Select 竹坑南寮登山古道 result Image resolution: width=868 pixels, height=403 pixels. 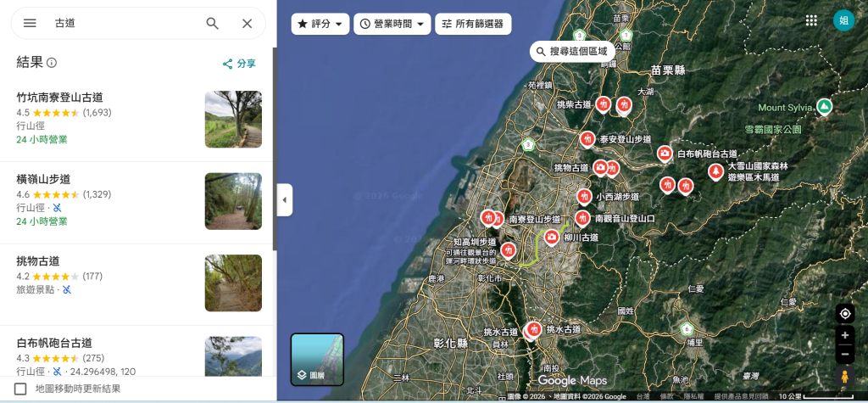tap(60, 98)
